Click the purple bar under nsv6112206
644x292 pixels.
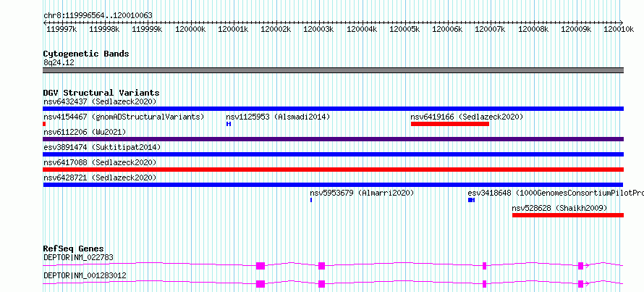tap(334, 139)
